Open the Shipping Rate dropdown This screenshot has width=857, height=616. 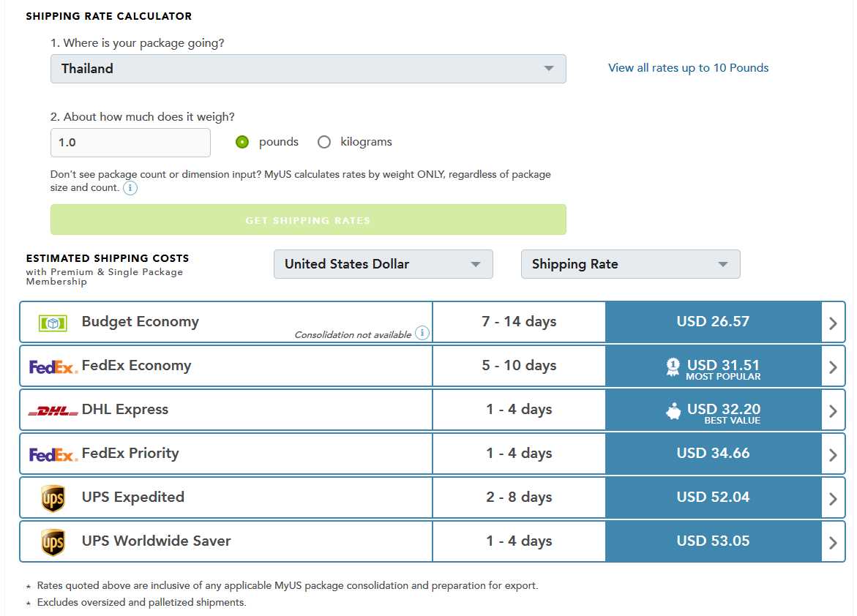(x=630, y=264)
